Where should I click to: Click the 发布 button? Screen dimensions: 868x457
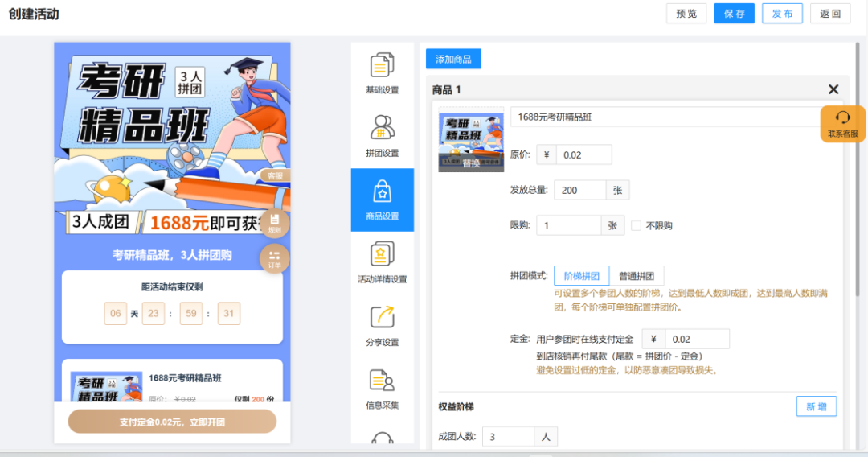click(782, 14)
